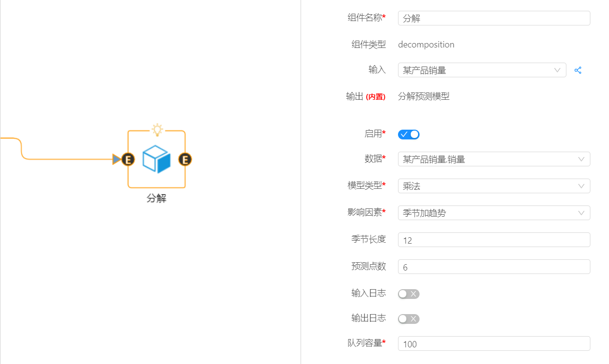
Task: Click the 预测点数 input field
Action: pyautogui.click(x=493, y=267)
